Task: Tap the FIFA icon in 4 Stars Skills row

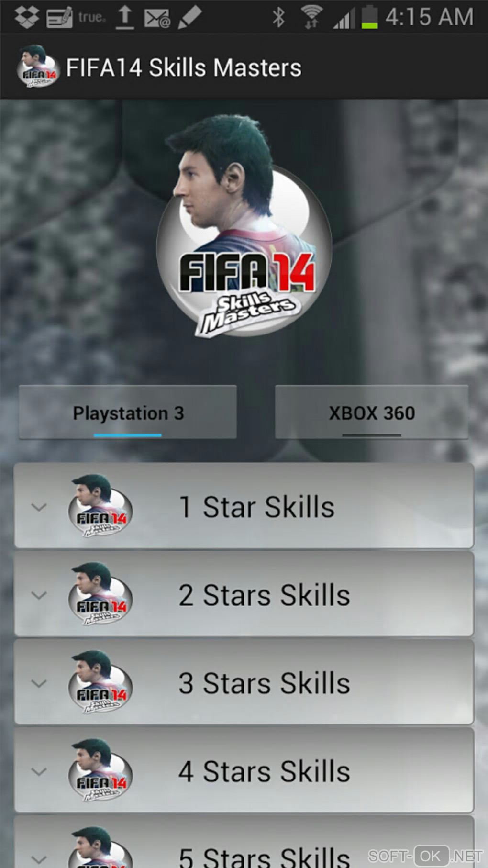Action: [100, 770]
